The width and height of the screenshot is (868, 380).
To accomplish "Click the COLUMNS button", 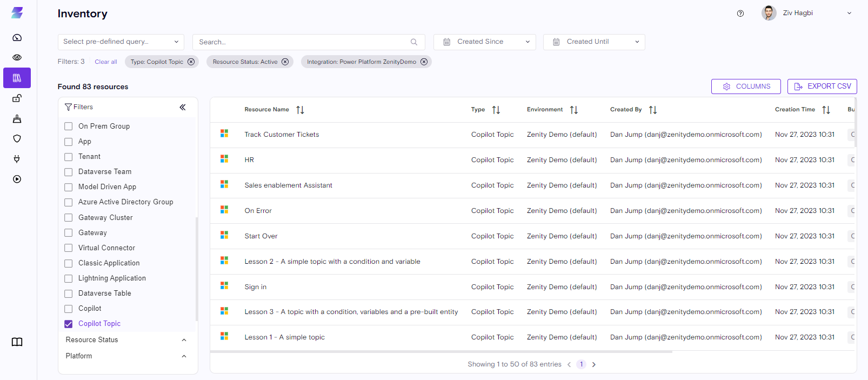I will tap(745, 86).
